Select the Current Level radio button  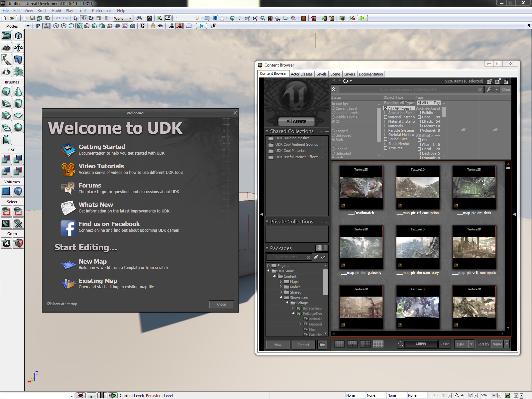(x=333, y=108)
